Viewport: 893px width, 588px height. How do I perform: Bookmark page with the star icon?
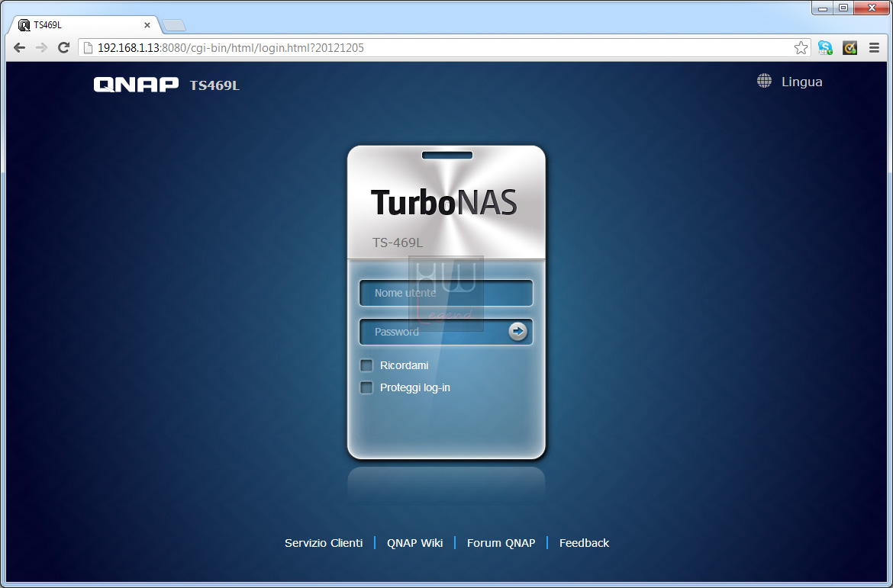801,48
